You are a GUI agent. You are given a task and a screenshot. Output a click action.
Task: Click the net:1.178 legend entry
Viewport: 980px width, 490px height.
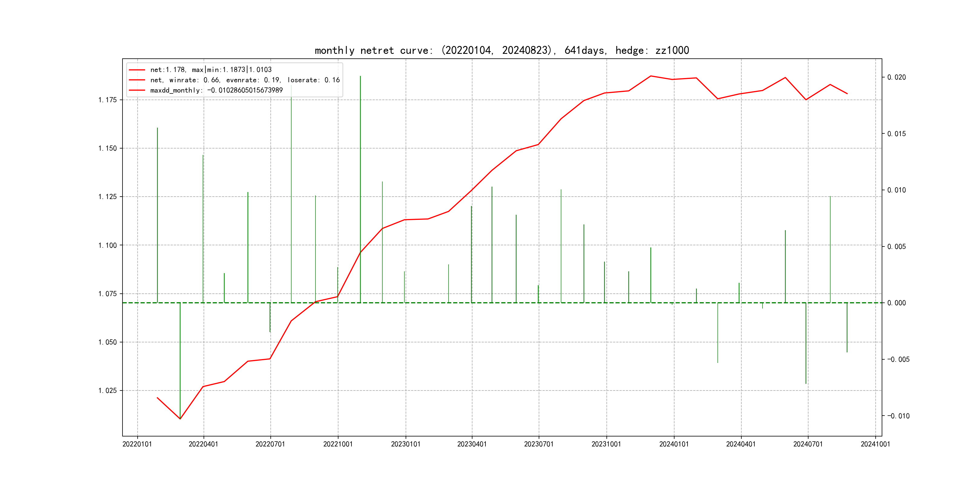tap(211, 70)
